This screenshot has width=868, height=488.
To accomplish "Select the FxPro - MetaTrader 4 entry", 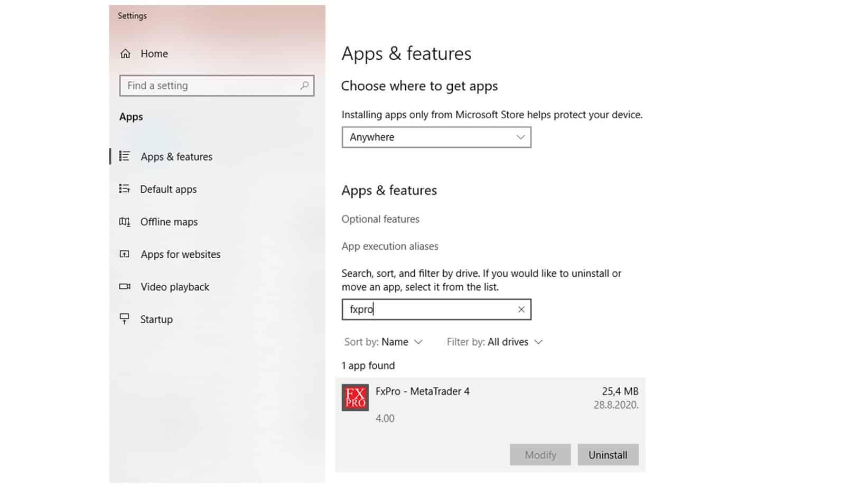I will click(x=490, y=425).
